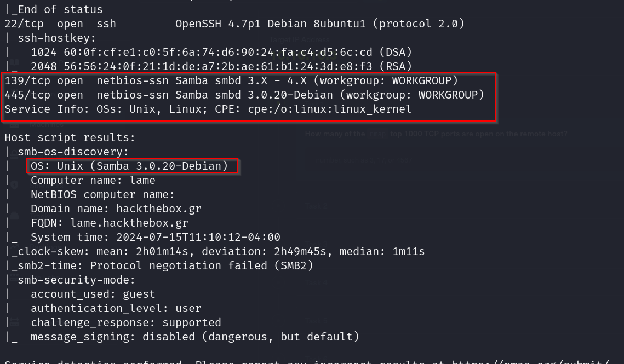Viewport: 624px width, 364px height.
Task: Click the authentication_level: user line
Action: coord(116,309)
